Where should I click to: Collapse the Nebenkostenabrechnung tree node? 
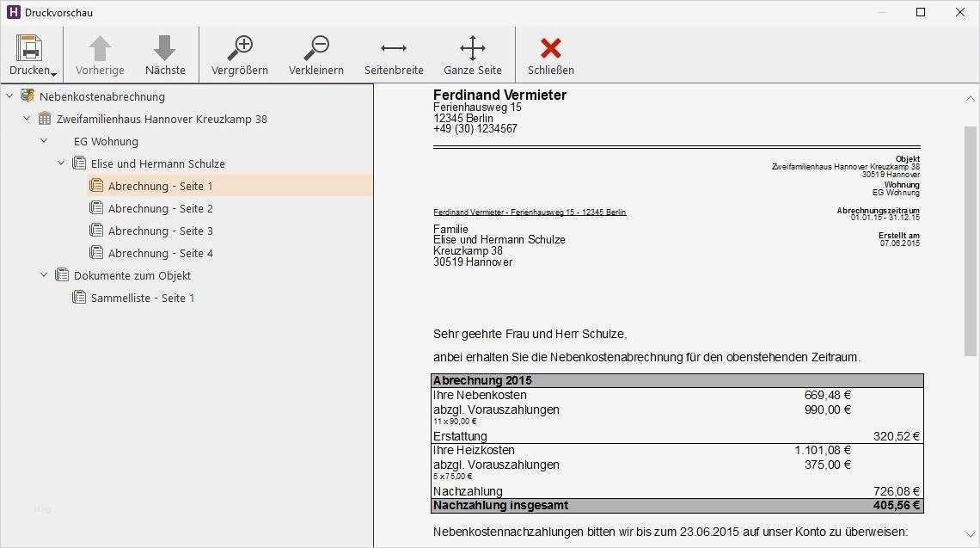pyautogui.click(x=10, y=96)
